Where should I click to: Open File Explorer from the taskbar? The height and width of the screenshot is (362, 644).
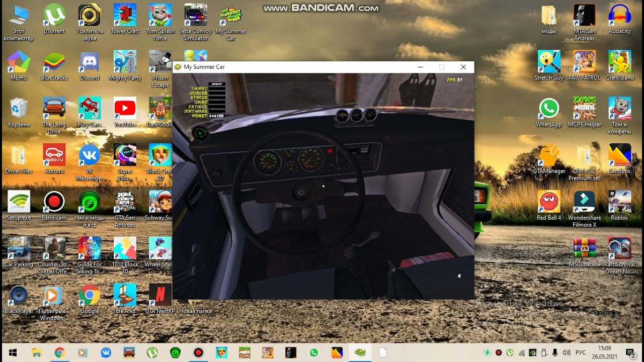pyautogui.click(x=36, y=352)
